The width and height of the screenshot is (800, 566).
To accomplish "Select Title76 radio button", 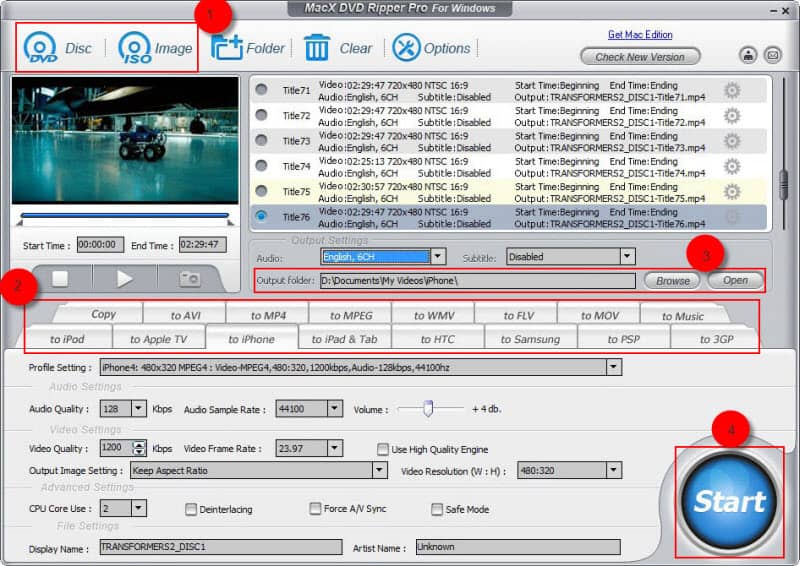I will pyautogui.click(x=261, y=216).
